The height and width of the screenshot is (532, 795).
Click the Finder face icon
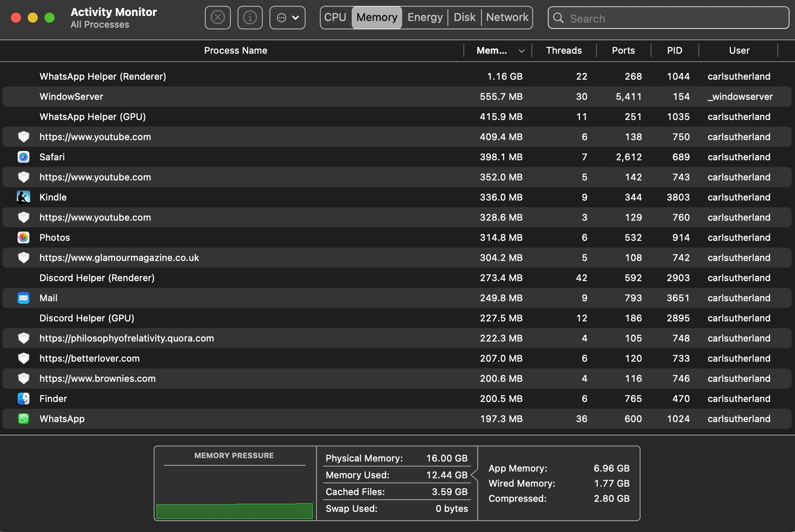(24, 399)
